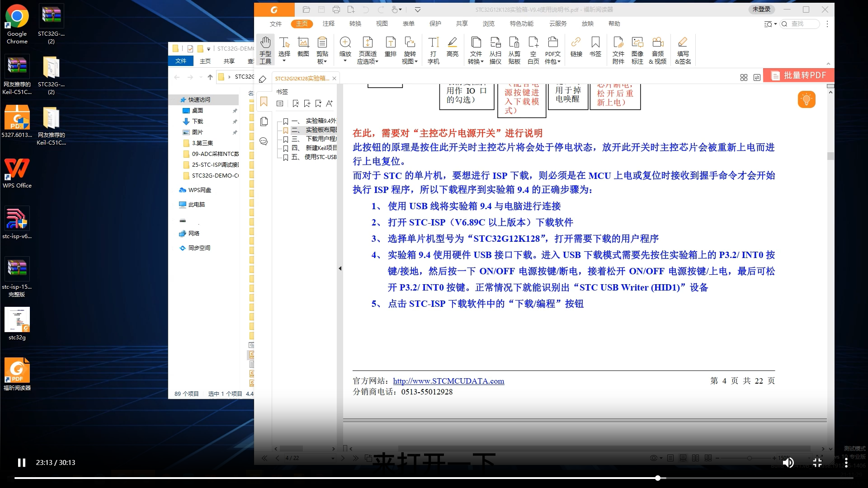The height and width of the screenshot is (488, 868).
Task: Open the 帮助 ribbon tab
Action: click(x=614, y=23)
